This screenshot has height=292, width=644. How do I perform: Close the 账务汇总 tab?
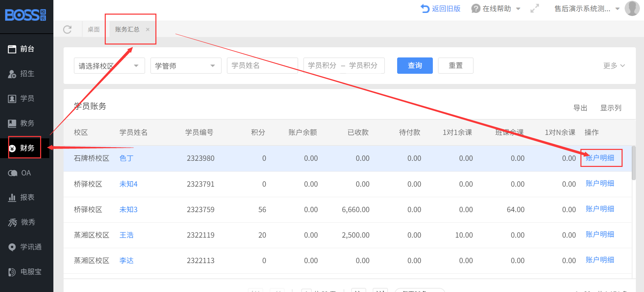tap(148, 30)
